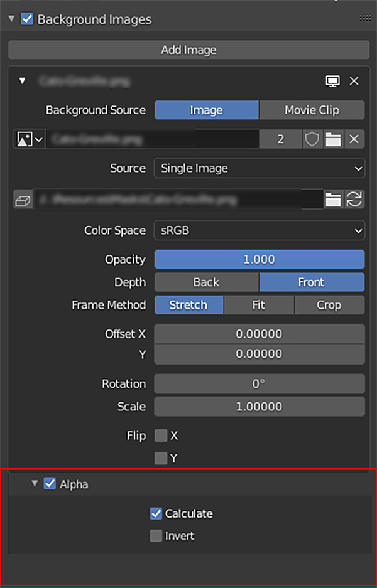Reload the image with refresh icon

(x=354, y=200)
